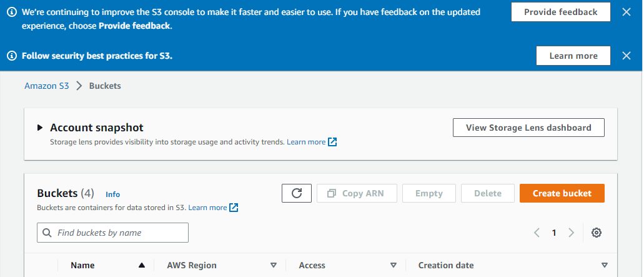Open the Buckets Info link

(x=113, y=194)
